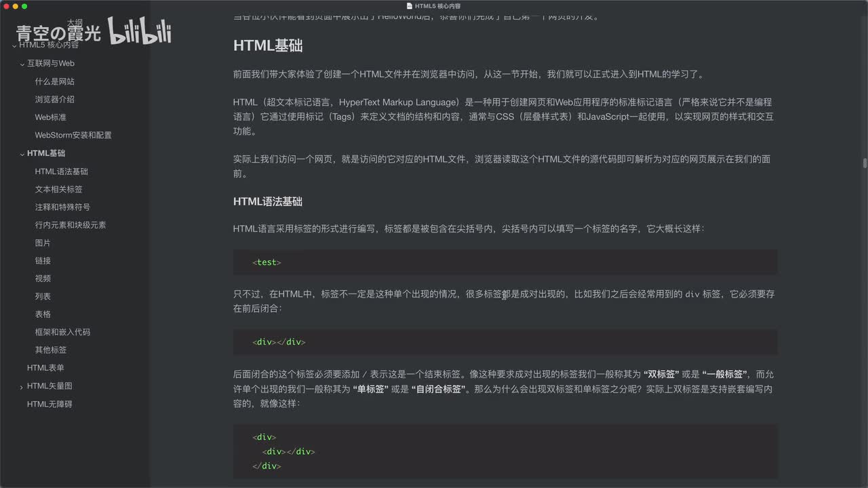
Task: Open 注释和特殊符号 outline entry
Action: [62, 207]
